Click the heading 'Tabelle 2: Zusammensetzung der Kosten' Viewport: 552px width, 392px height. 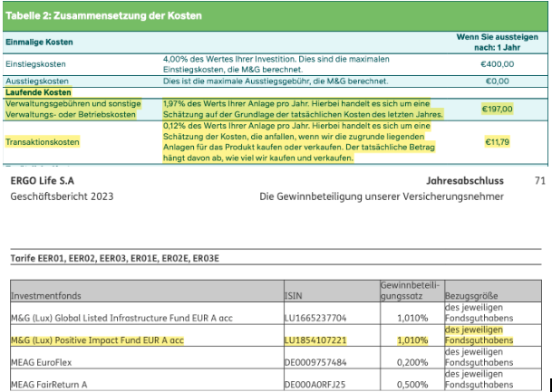tap(104, 15)
